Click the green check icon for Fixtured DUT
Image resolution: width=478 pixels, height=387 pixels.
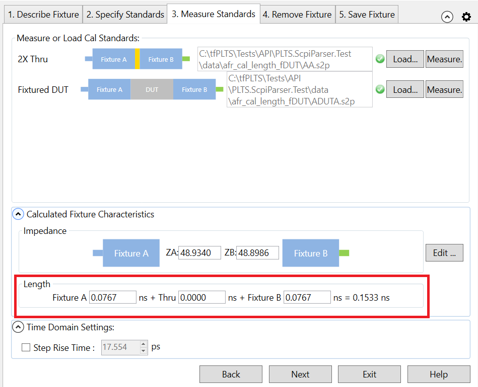click(380, 89)
